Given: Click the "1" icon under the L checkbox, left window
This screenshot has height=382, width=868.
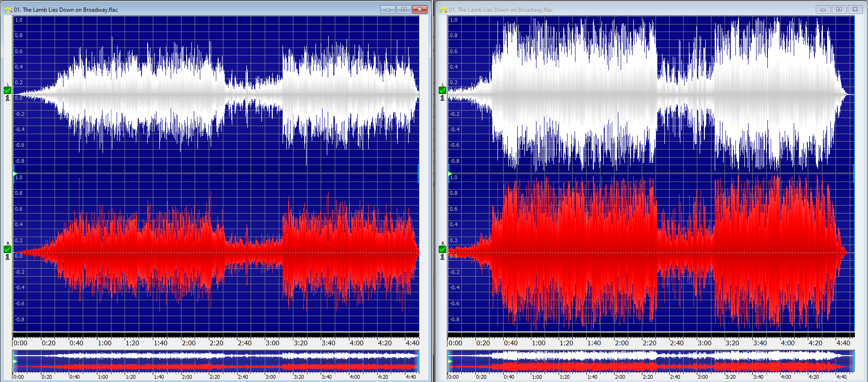Looking at the screenshot, I should pos(8,98).
